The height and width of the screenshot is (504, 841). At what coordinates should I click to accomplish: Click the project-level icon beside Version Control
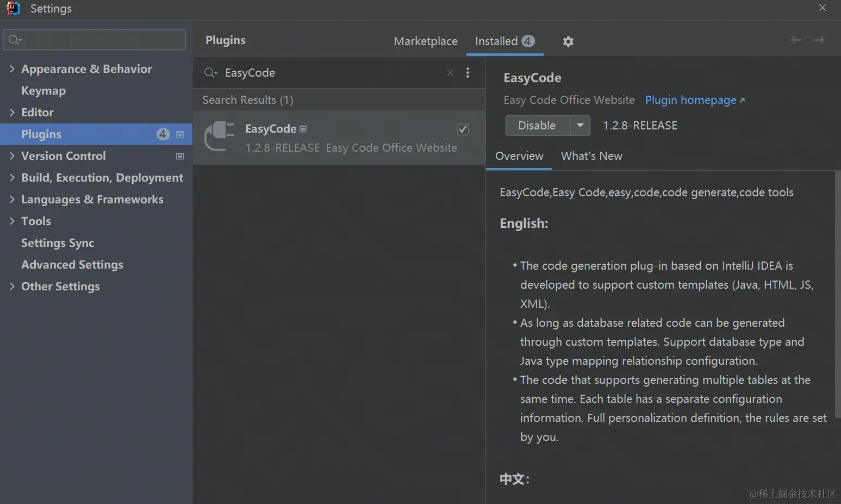click(x=180, y=156)
